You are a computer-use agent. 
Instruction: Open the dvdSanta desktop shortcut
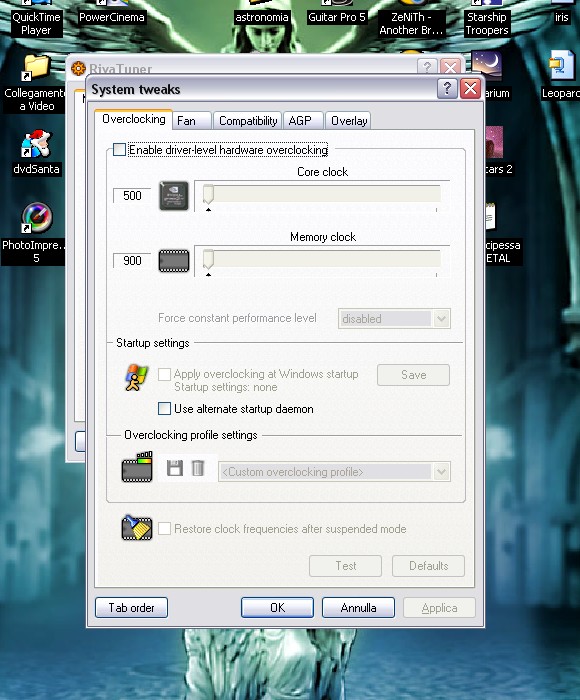click(36, 152)
